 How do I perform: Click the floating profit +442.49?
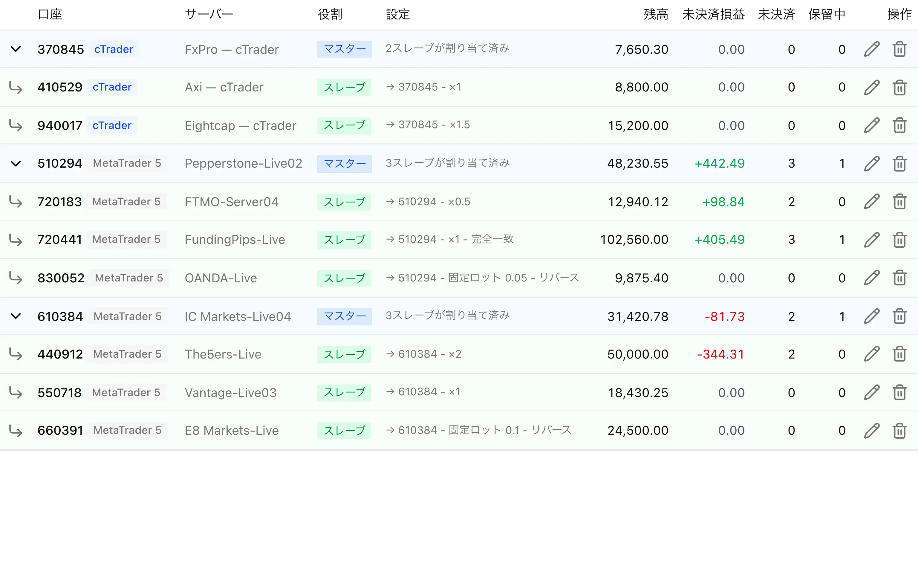coord(720,163)
